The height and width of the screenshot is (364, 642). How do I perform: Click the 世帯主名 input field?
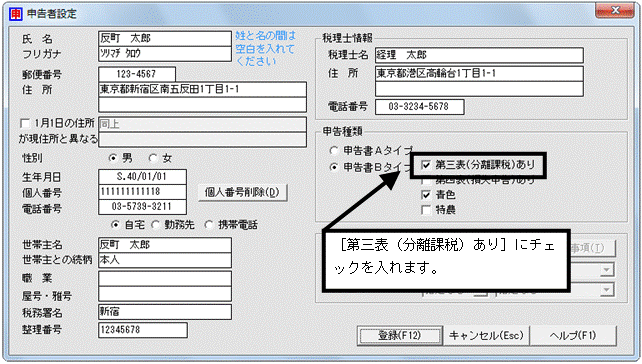coord(165,245)
